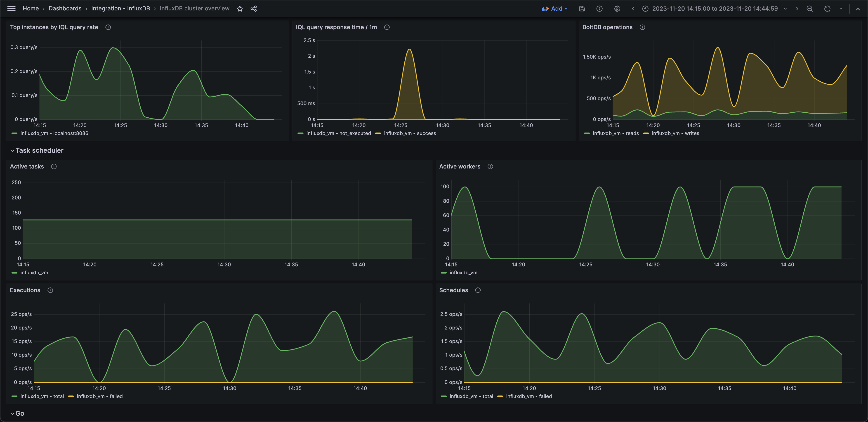The image size is (868, 422).
Task: Star this dashboard as favorite
Action: (240, 9)
